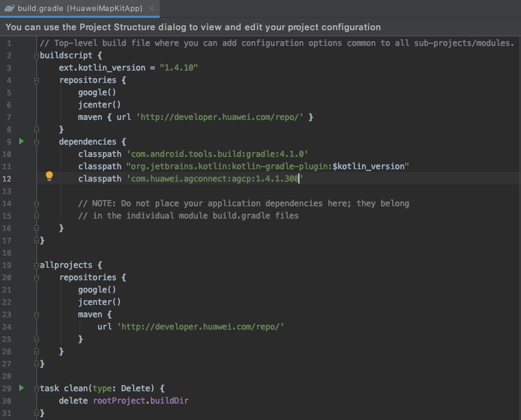Collapse the allprojects block fold marker
521x420 pixels.
click(36, 265)
